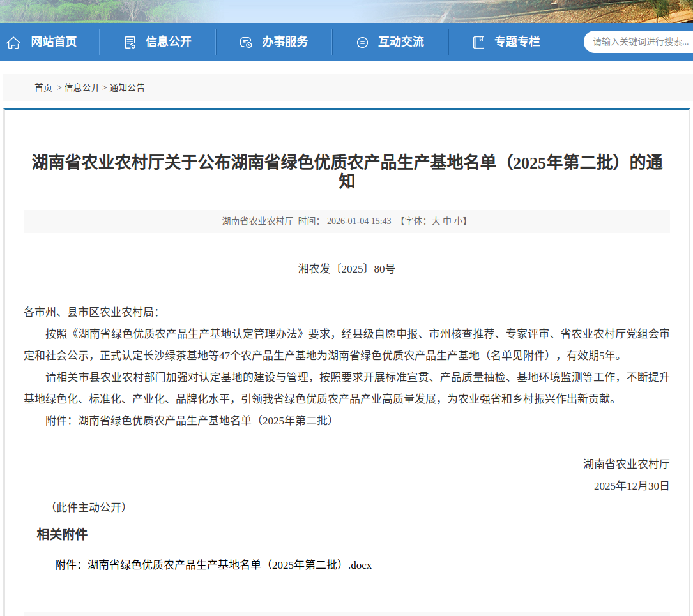The height and width of the screenshot is (616, 693).
Task: Click the 信息公开 document icon
Action: point(130,43)
